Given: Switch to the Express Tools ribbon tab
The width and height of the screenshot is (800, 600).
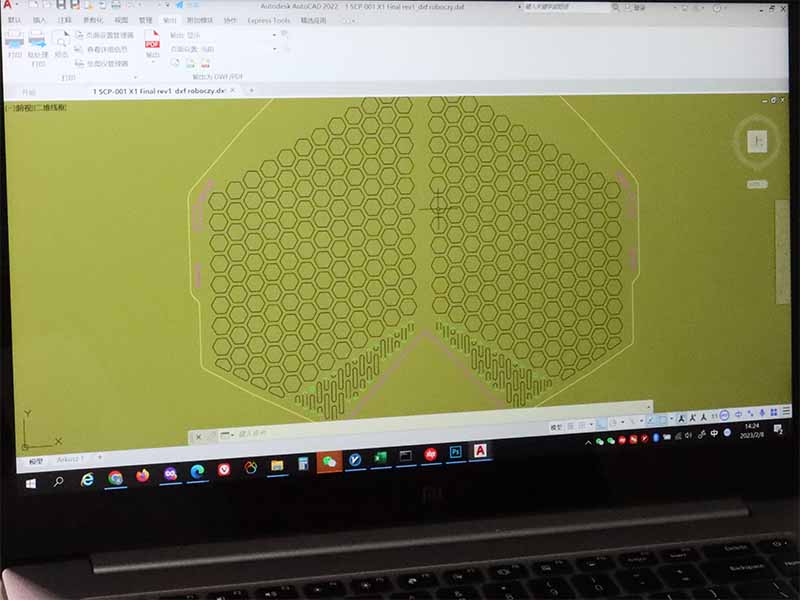Looking at the screenshot, I should coord(268,20).
